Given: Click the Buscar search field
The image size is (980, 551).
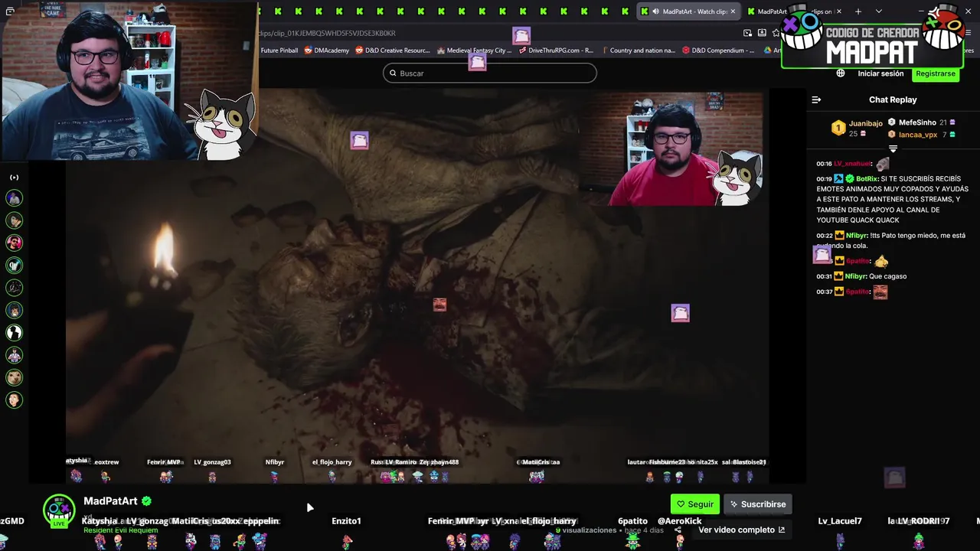Looking at the screenshot, I should 490,73.
